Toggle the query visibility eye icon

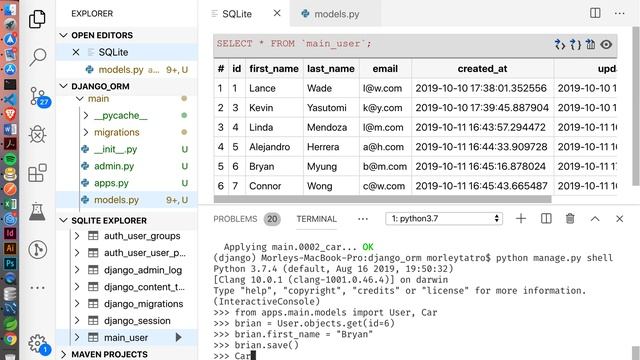coord(606,44)
